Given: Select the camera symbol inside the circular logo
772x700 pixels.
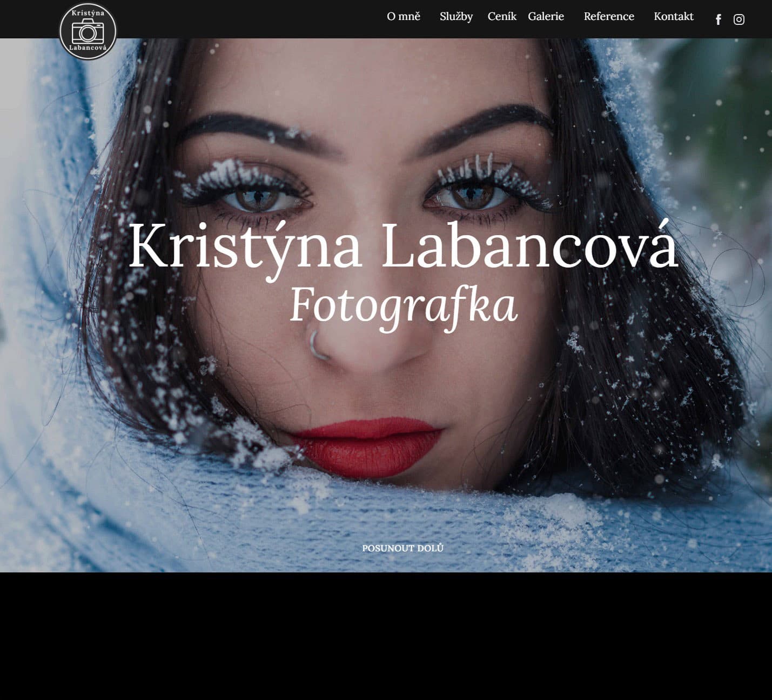Looking at the screenshot, I should pyautogui.click(x=89, y=32).
